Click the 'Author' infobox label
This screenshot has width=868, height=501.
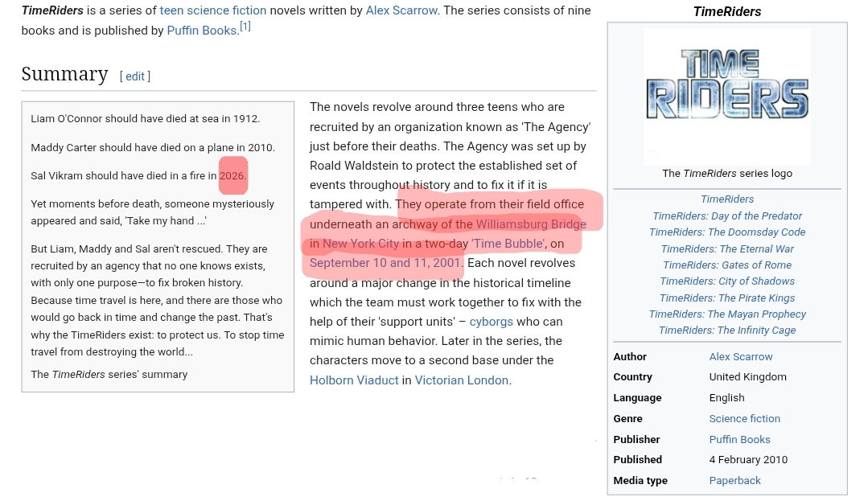(629, 357)
